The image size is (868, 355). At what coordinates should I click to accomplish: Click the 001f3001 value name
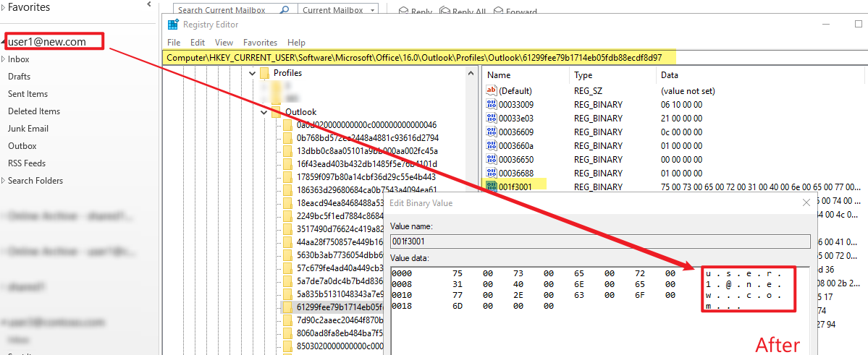515,187
